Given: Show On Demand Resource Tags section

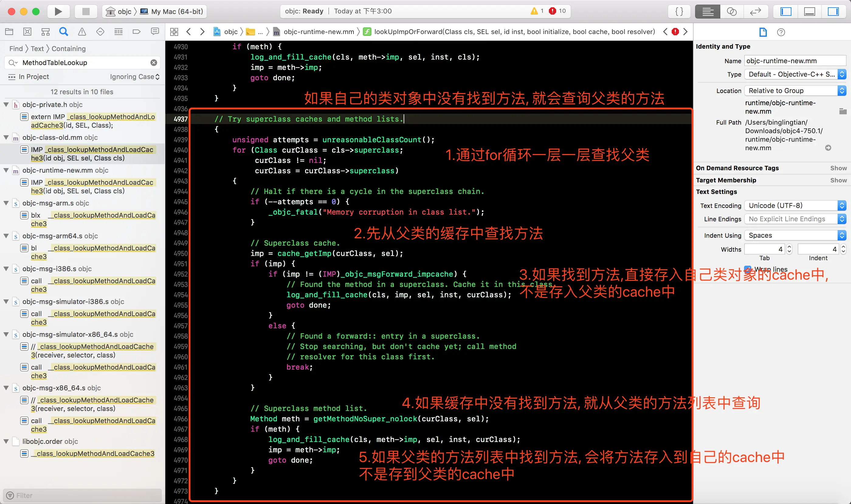Looking at the screenshot, I should [838, 168].
